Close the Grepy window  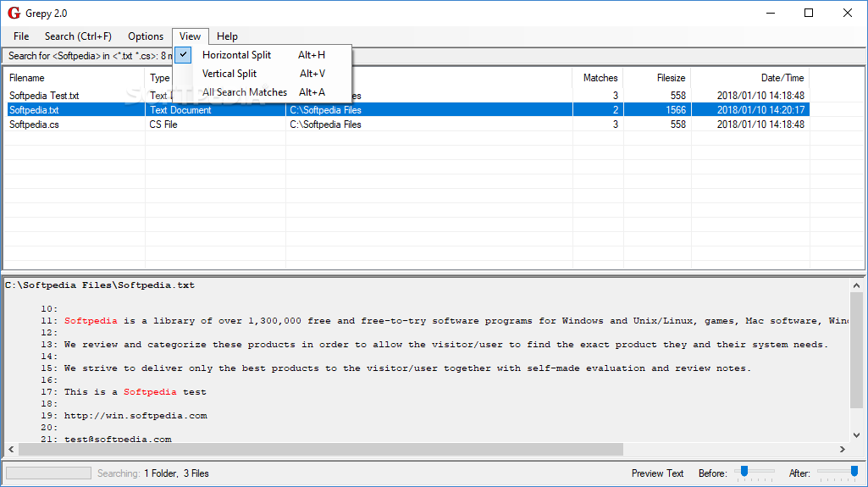(848, 13)
